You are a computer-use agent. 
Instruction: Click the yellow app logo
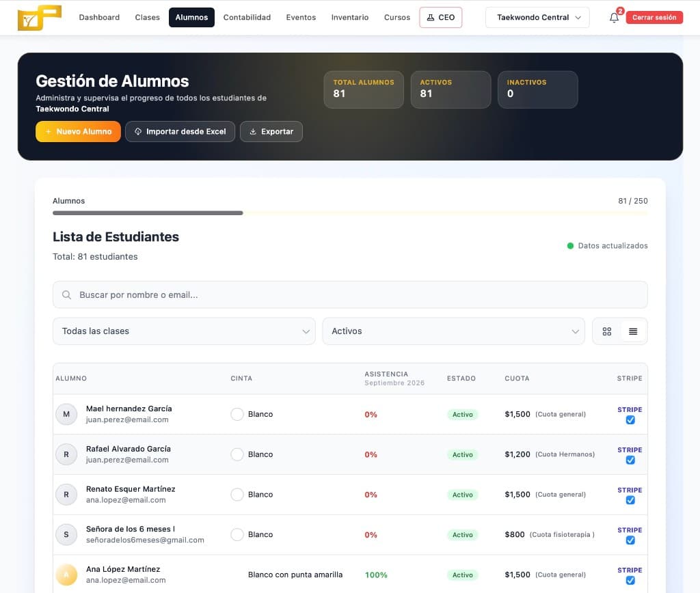click(39, 18)
